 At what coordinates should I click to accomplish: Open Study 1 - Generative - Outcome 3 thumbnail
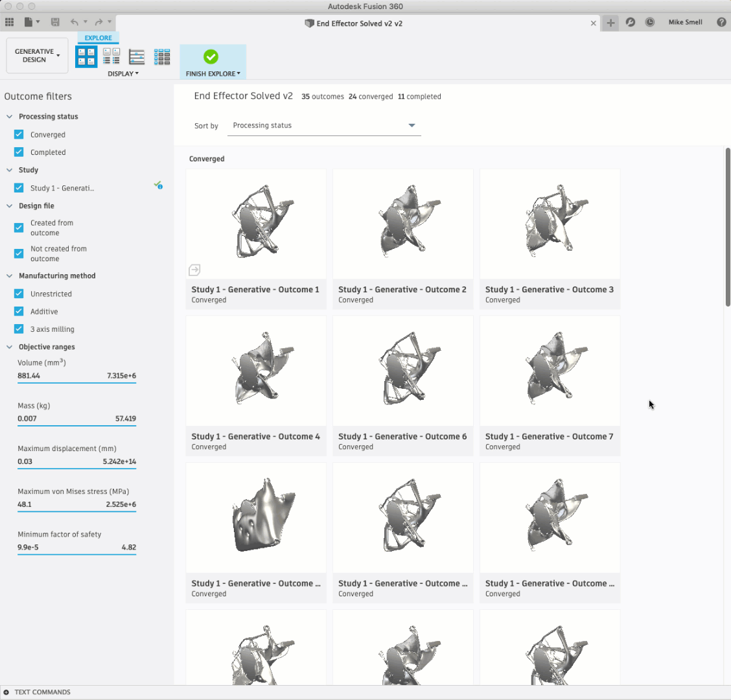click(x=550, y=224)
